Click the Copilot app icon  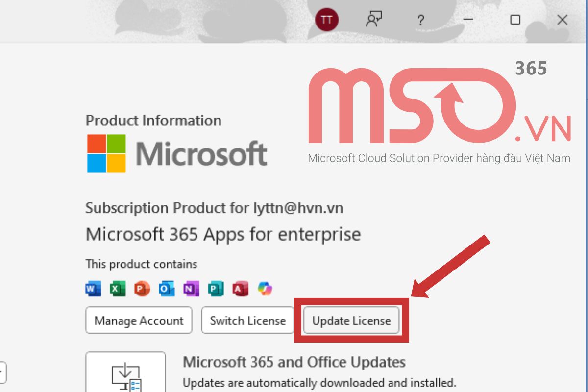(x=265, y=289)
